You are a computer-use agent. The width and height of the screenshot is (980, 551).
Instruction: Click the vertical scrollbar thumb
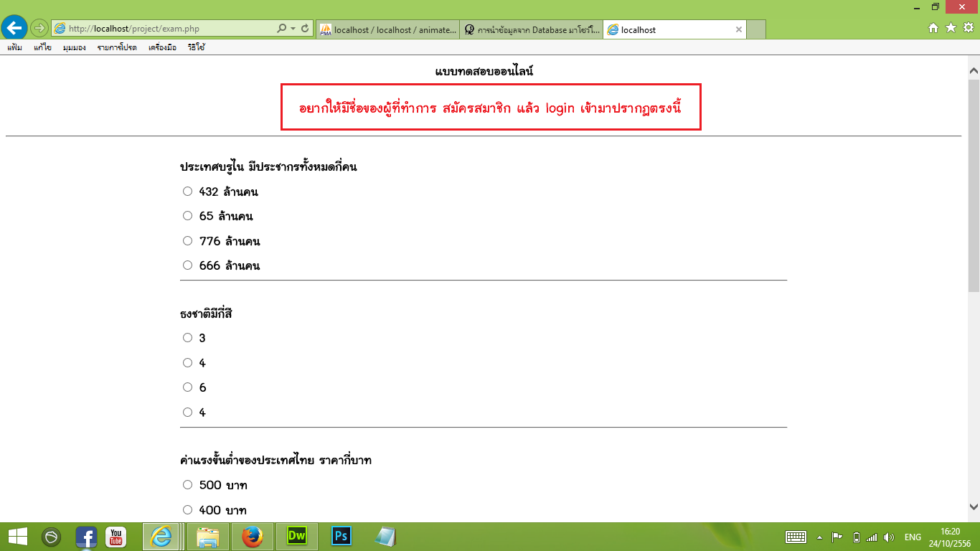(x=974, y=185)
